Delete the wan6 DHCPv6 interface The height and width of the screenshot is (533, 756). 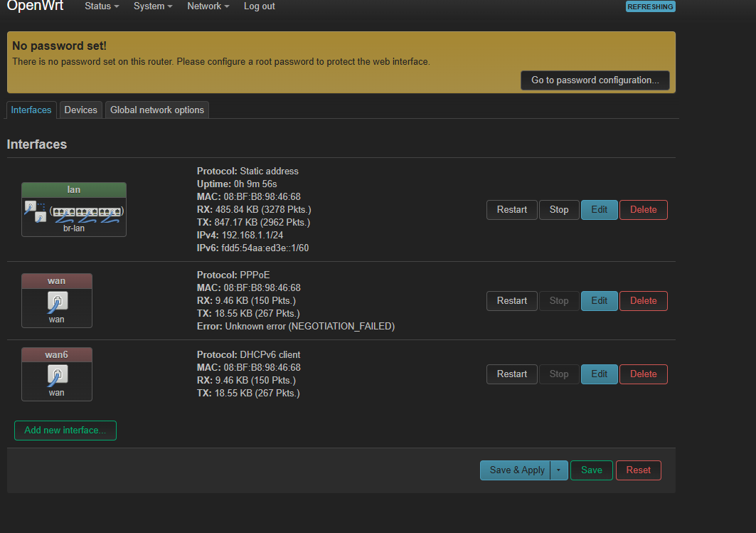pyautogui.click(x=643, y=374)
